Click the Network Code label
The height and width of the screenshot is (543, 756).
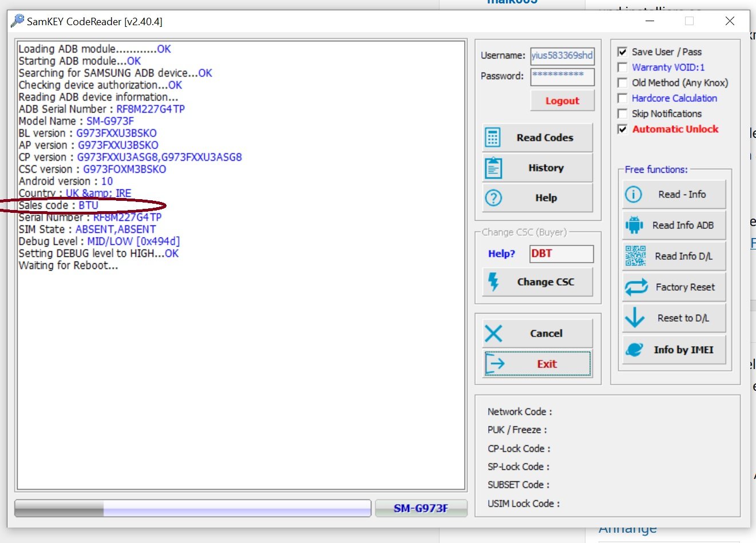tap(520, 412)
